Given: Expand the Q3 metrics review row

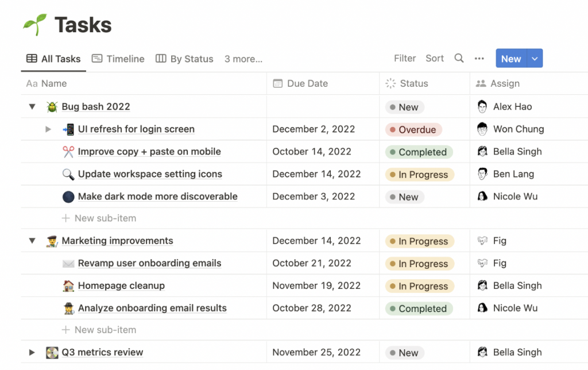Looking at the screenshot, I should 32,352.
